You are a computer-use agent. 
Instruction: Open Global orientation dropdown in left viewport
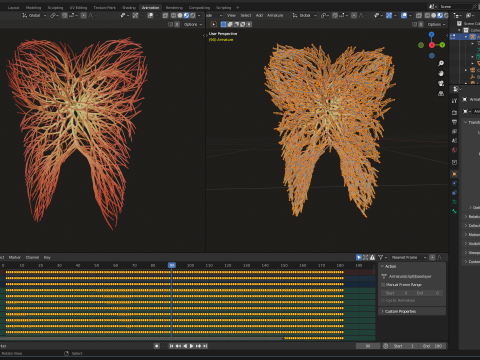click(x=34, y=15)
